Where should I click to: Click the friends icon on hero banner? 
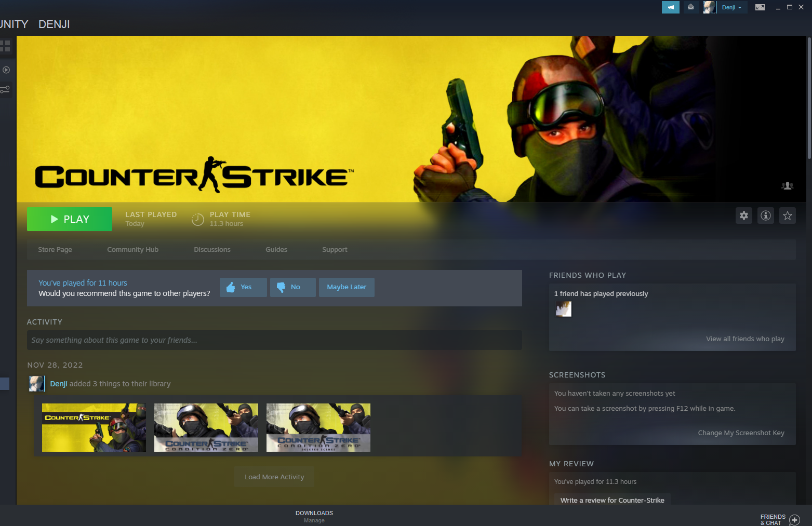pos(787,186)
